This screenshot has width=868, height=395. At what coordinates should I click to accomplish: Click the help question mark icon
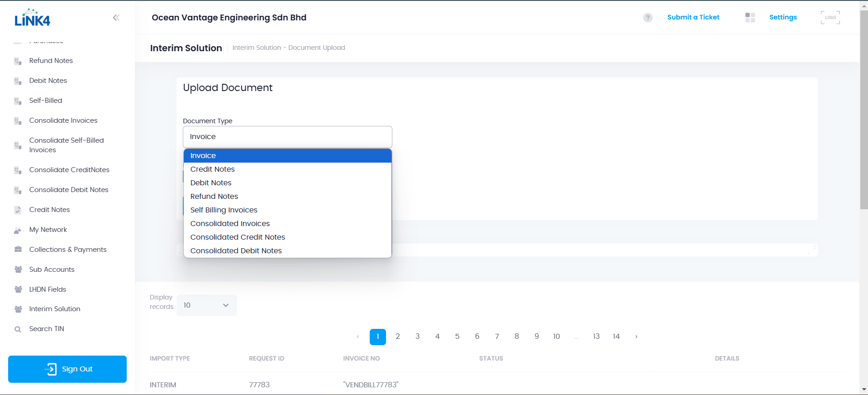648,18
